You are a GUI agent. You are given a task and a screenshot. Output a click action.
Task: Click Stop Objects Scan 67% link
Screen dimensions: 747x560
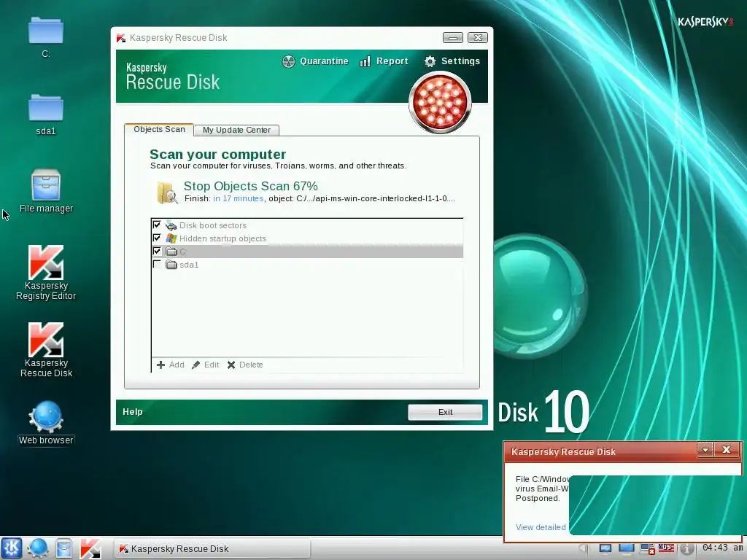(x=251, y=186)
